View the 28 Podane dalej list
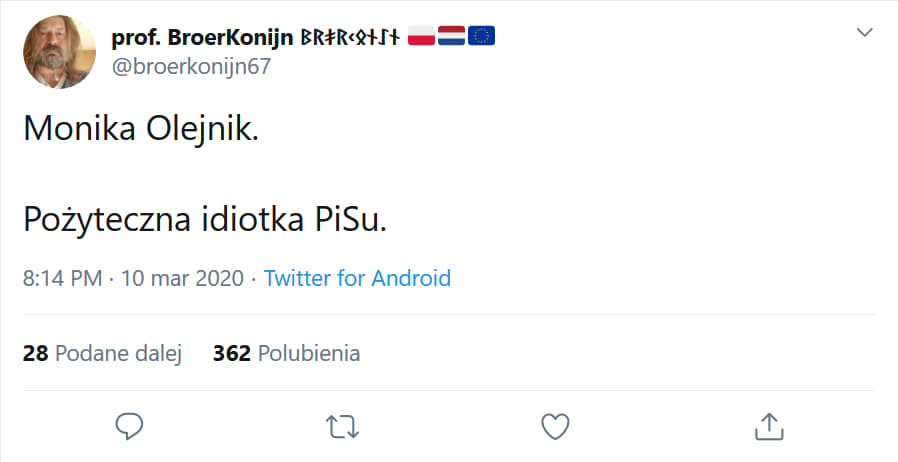898x462 pixels. [102, 353]
